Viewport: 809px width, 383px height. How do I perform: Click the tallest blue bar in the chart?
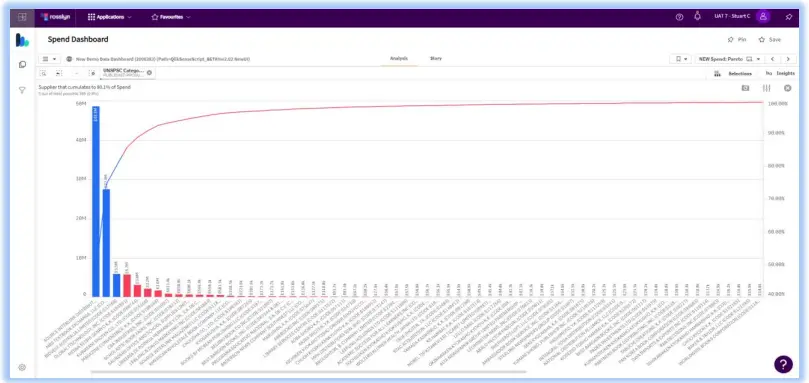coord(96,201)
